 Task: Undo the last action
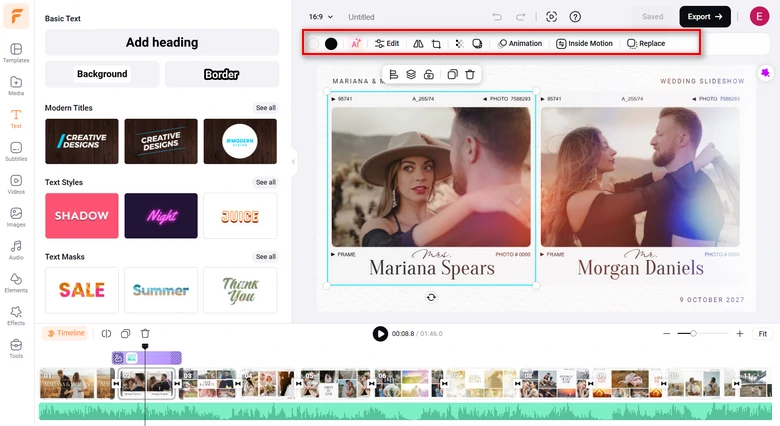(x=497, y=17)
